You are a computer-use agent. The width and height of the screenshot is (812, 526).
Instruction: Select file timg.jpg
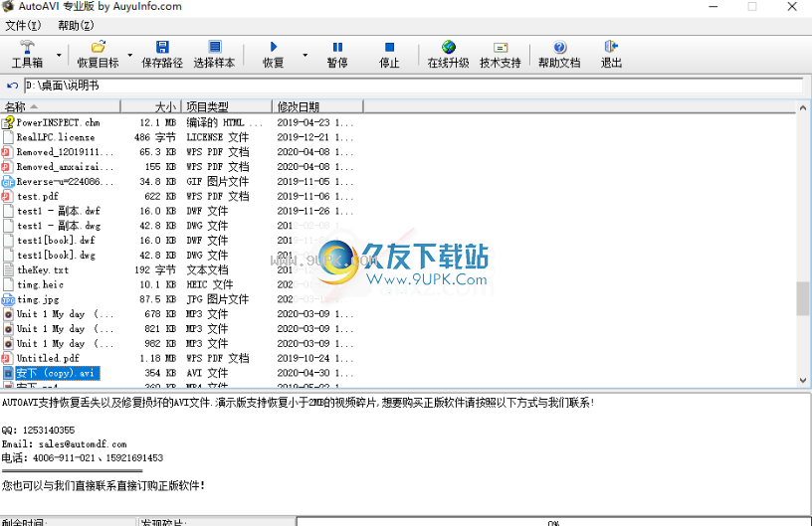(38, 299)
